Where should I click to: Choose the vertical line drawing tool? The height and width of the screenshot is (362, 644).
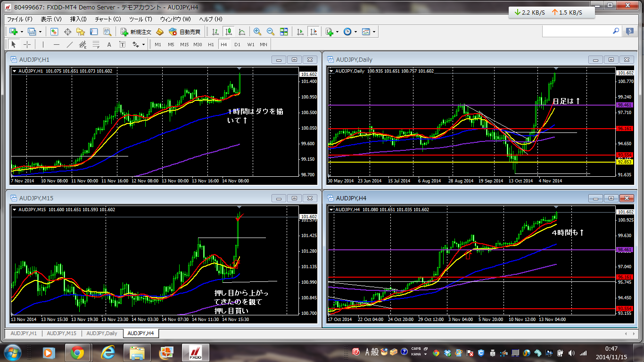click(43, 44)
